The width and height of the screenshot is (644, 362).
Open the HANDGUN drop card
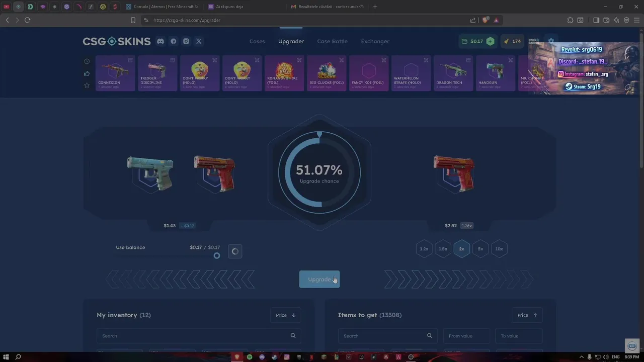click(496, 73)
